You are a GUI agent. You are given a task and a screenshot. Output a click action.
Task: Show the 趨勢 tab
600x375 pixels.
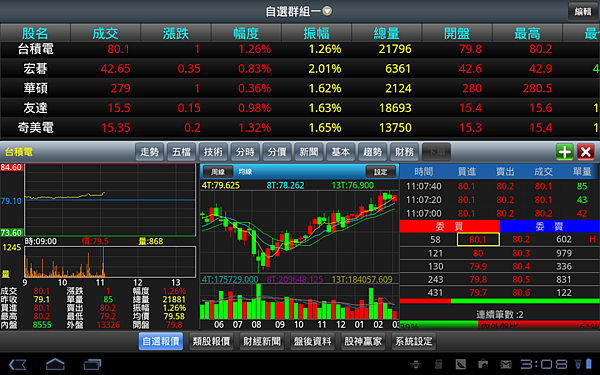[x=373, y=152]
